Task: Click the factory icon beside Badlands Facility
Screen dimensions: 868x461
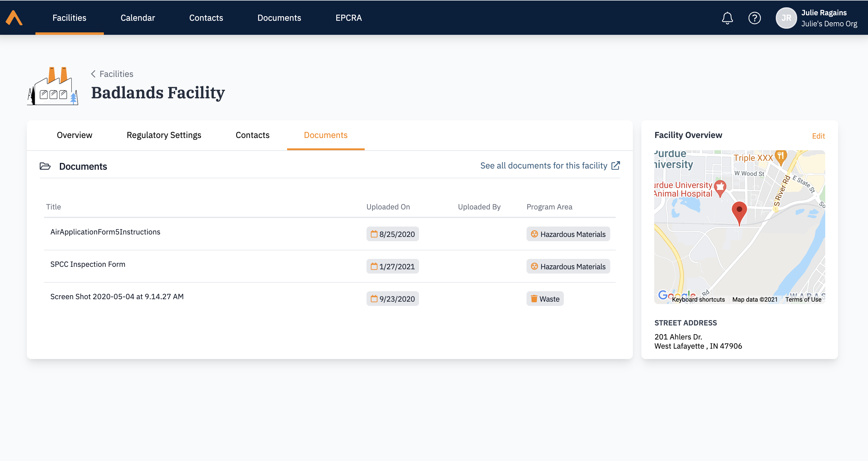Action: pyautogui.click(x=52, y=87)
